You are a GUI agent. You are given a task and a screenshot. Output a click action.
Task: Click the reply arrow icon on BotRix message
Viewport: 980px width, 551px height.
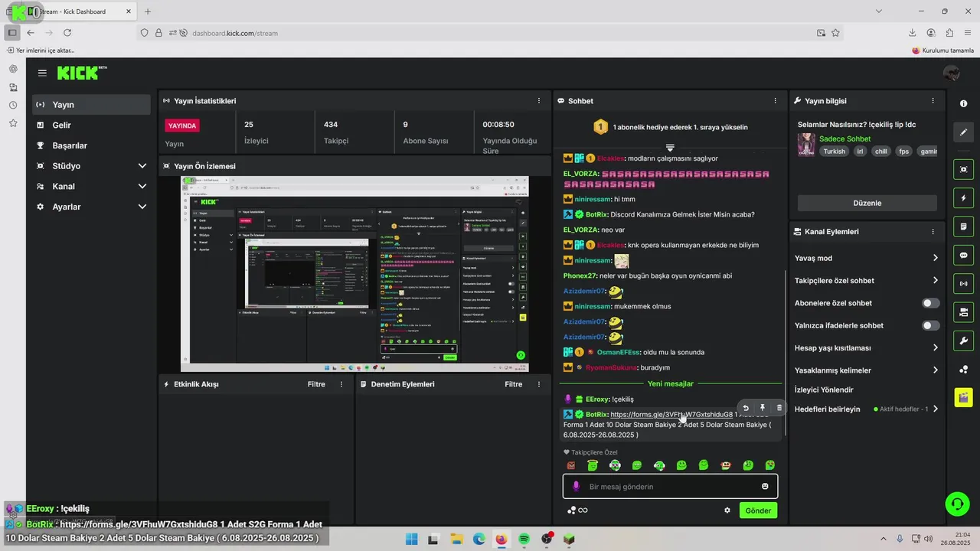(x=746, y=408)
